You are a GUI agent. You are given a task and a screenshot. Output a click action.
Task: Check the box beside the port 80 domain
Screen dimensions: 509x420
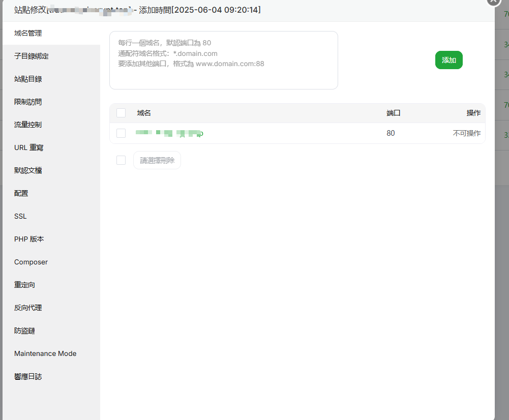click(121, 133)
